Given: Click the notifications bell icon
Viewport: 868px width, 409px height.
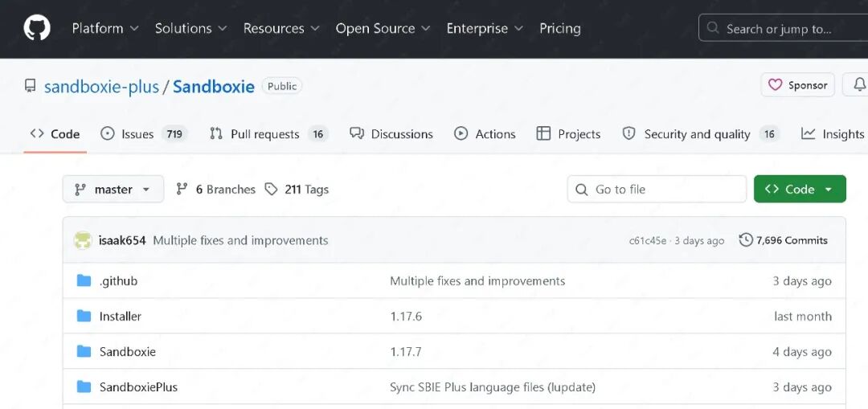Looking at the screenshot, I should pyautogui.click(x=859, y=85).
